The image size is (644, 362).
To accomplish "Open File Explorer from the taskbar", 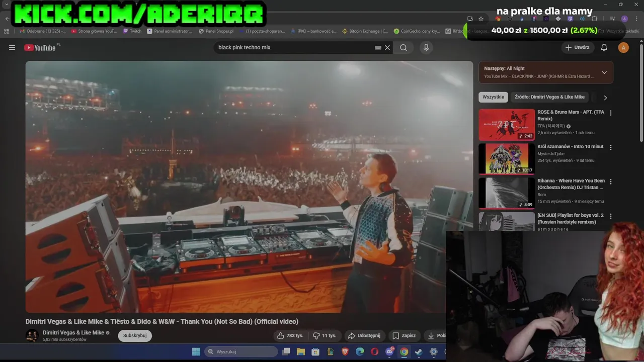I will (301, 351).
